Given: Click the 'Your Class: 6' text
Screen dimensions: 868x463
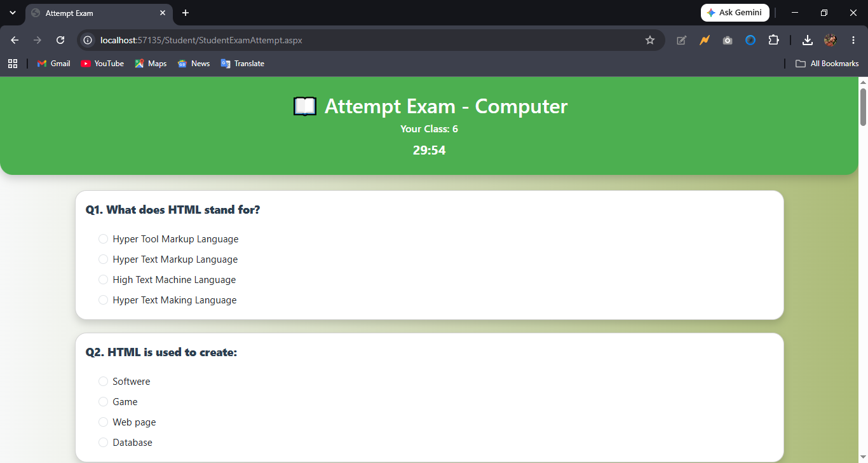Looking at the screenshot, I should (x=430, y=129).
